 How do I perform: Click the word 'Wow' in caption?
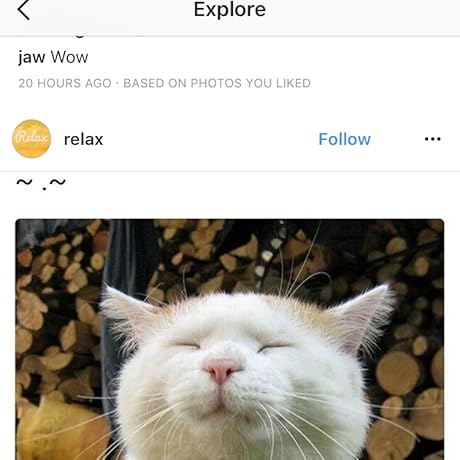tap(70, 57)
